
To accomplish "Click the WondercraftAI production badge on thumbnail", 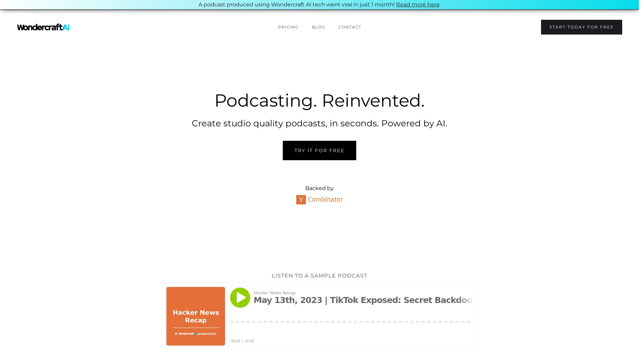I will (x=196, y=334).
